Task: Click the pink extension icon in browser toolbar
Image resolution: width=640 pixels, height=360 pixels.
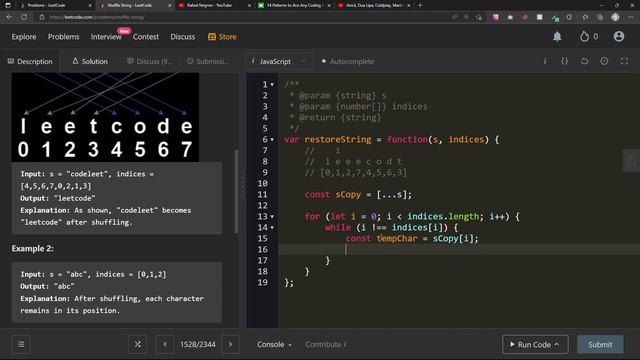Action: 496,17
